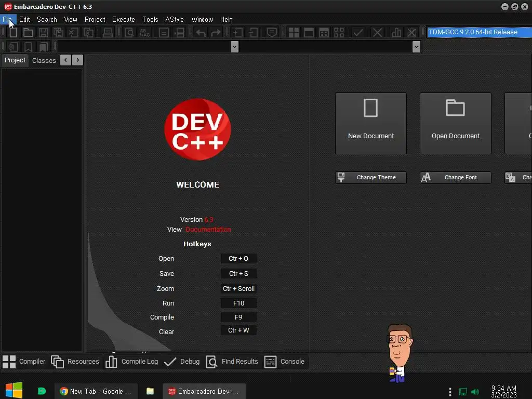Click the crossed-out bar-chart delete profiling icon
Screen dimensions: 532x399
(x=411, y=33)
